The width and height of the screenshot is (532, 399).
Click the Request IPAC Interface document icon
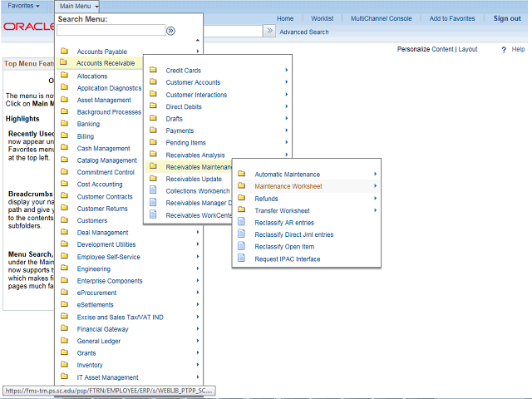click(242, 259)
